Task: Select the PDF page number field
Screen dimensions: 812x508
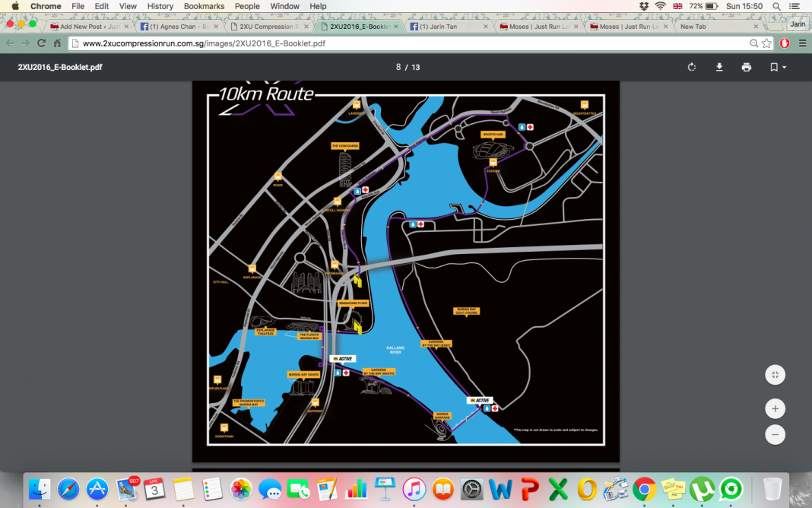Action: 398,67
